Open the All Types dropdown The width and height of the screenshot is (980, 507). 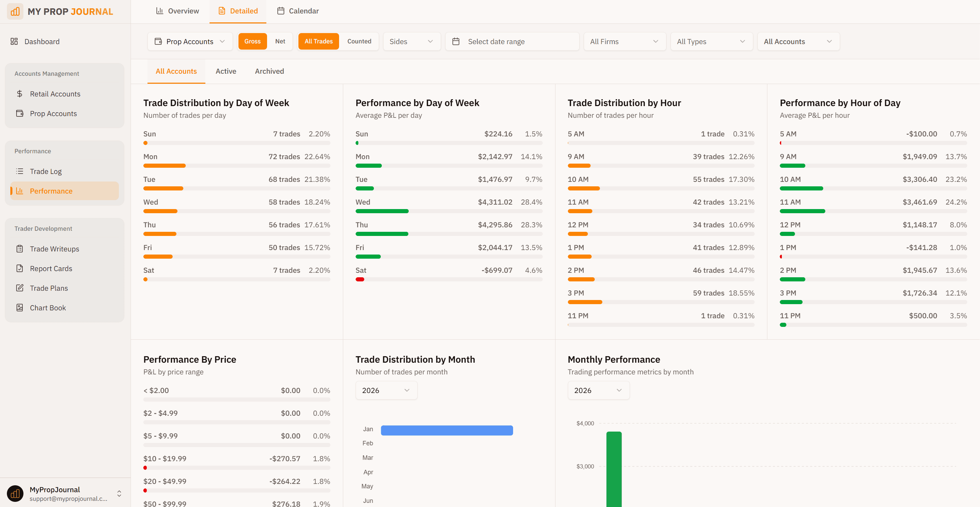[x=712, y=41]
